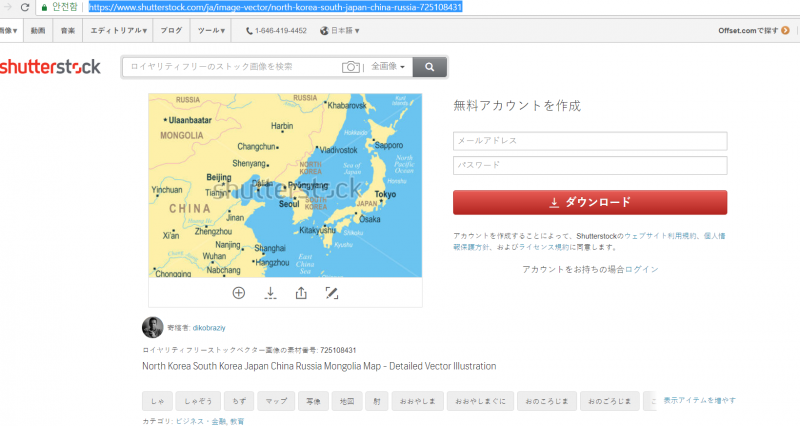Expand the 日本語 language dropdown
Screen dimensions: 800x426
343,30
